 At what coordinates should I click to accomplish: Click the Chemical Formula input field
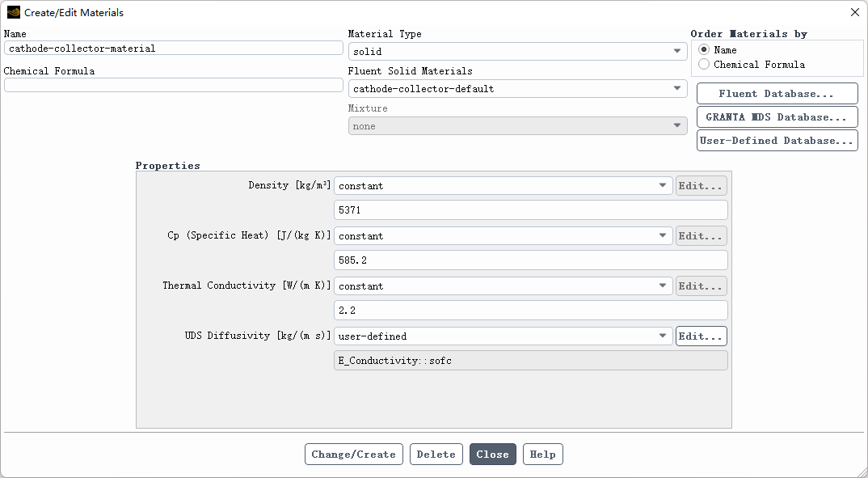(173, 85)
